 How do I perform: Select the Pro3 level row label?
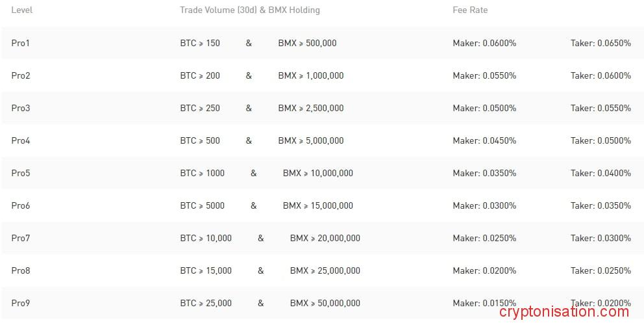tap(21, 108)
